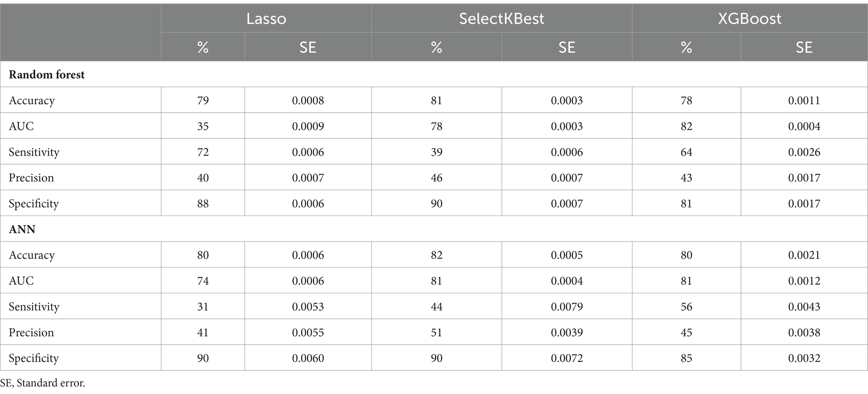Click ANN Lasso specificity SE 0.0060
The height and width of the screenshot is (394, 868).
tap(308, 358)
